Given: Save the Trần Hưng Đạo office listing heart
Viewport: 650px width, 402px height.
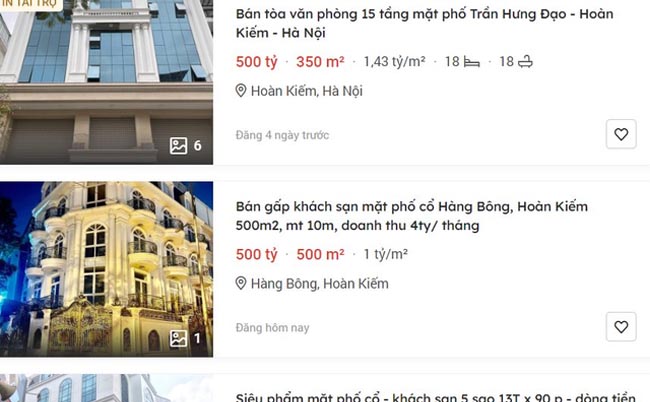Looking at the screenshot, I should (x=621, y=134).
